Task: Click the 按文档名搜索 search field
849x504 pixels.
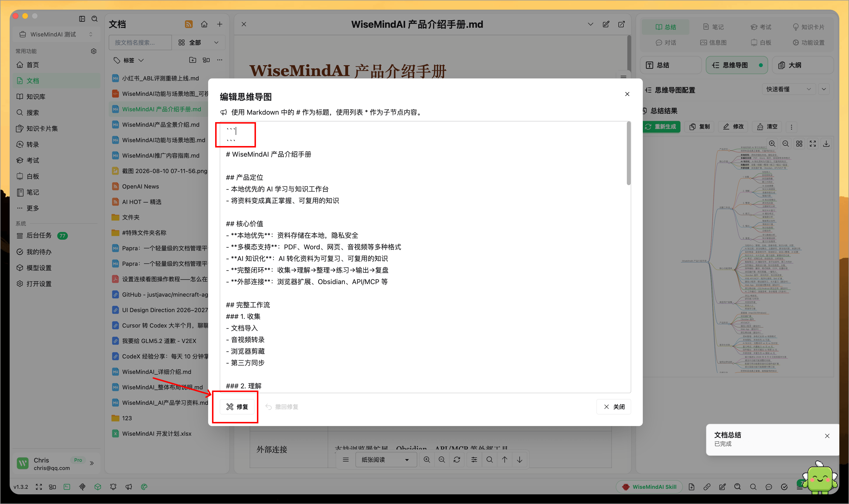Action: click(140, 42)
